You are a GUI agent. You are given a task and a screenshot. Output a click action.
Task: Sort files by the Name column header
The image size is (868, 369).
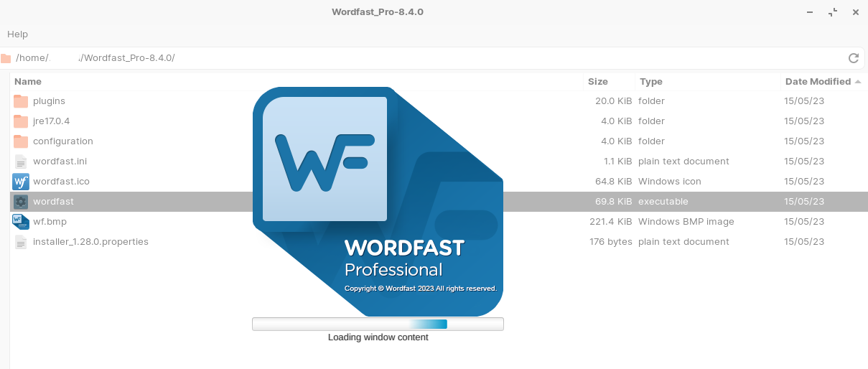(28, 82)
